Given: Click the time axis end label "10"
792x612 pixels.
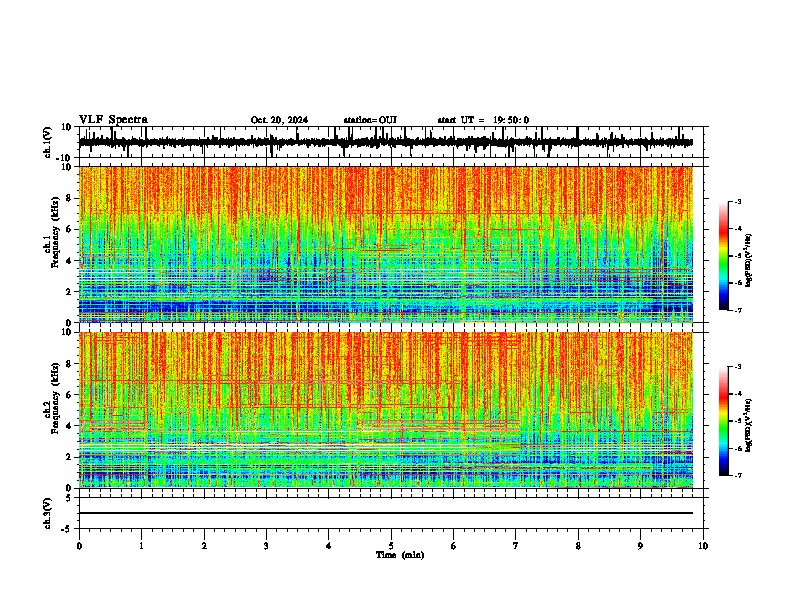Looking at the screenshot, I should tap(703, 546).
